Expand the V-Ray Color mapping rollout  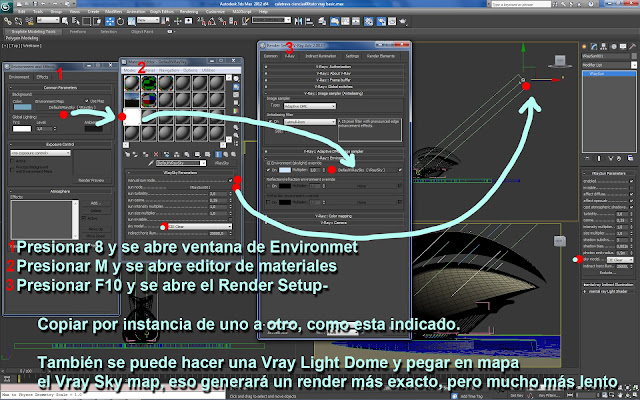pyautogui.click(x=334, y=216)
